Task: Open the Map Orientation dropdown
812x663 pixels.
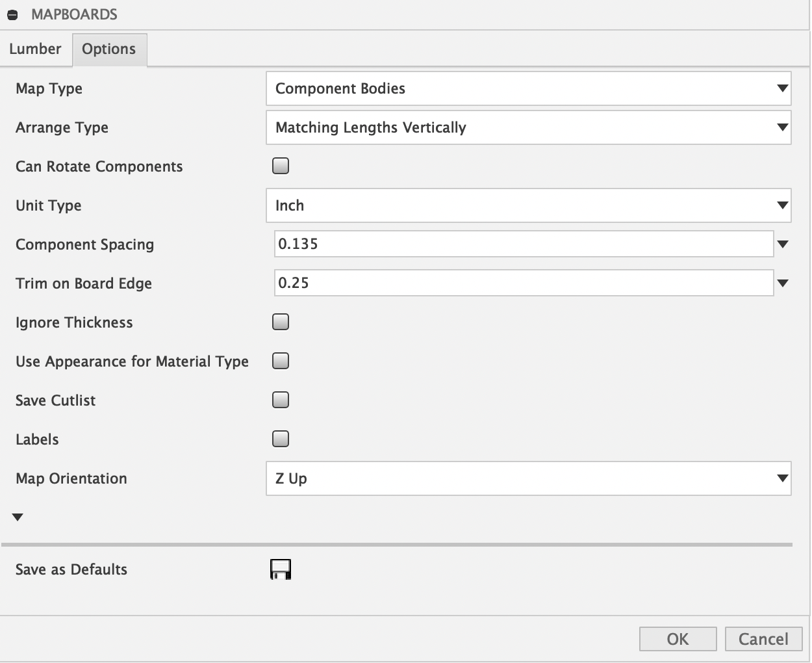Action: [528, 478]
